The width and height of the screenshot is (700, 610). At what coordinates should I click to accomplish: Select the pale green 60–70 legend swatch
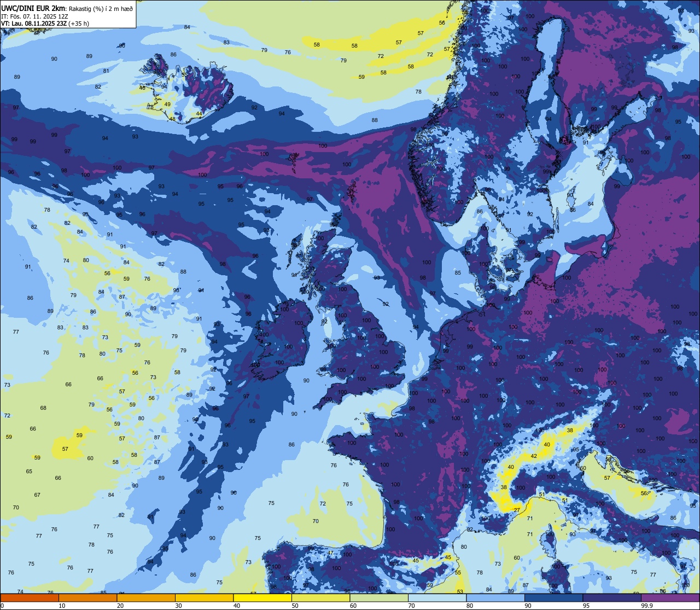point(379,597)
